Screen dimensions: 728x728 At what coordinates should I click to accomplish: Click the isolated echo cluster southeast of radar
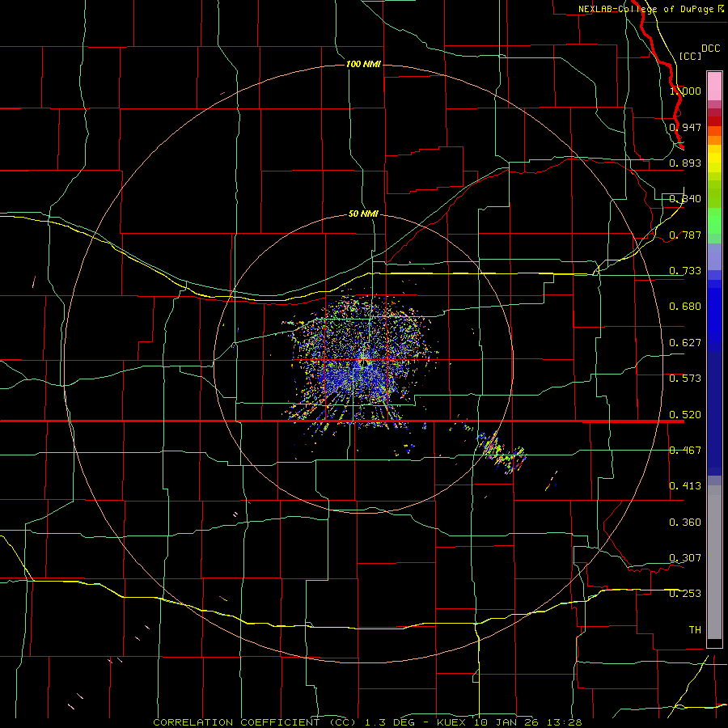502,451
